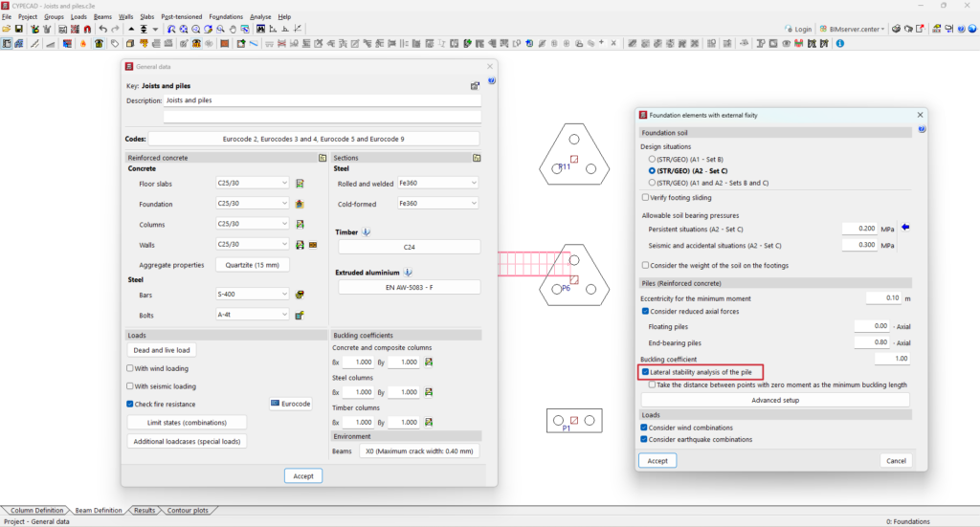Image resolution: width=980 pixels, height=527 pixels.
Task: Open Bolts steel properties icon
Action: pyautogui.click(x=300, y=316)
